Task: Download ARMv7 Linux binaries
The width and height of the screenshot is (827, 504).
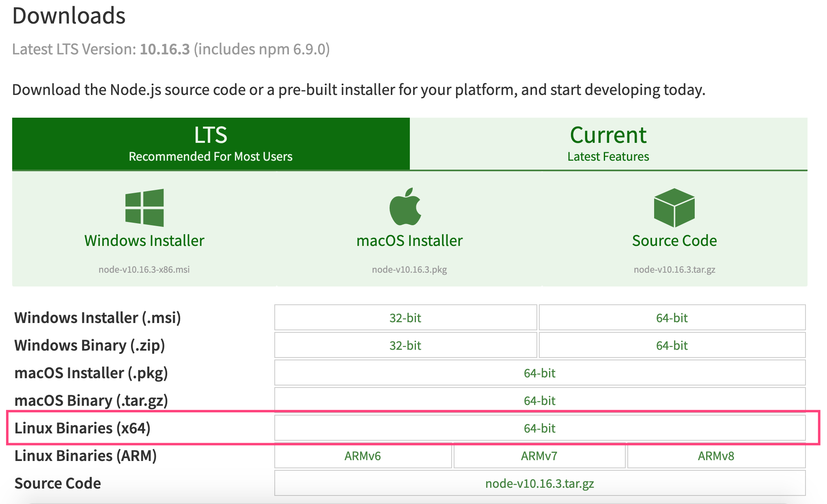Action: pyautogui.click(x=539, y=456)
